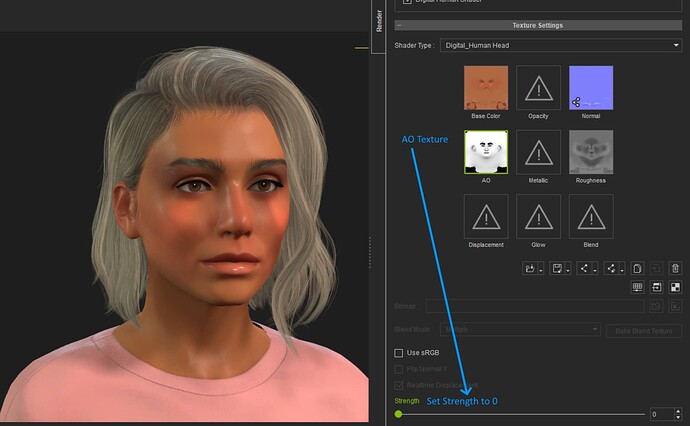
Task: Toggle the Realtime Displacement checkbox
Action: pos(399,385)
